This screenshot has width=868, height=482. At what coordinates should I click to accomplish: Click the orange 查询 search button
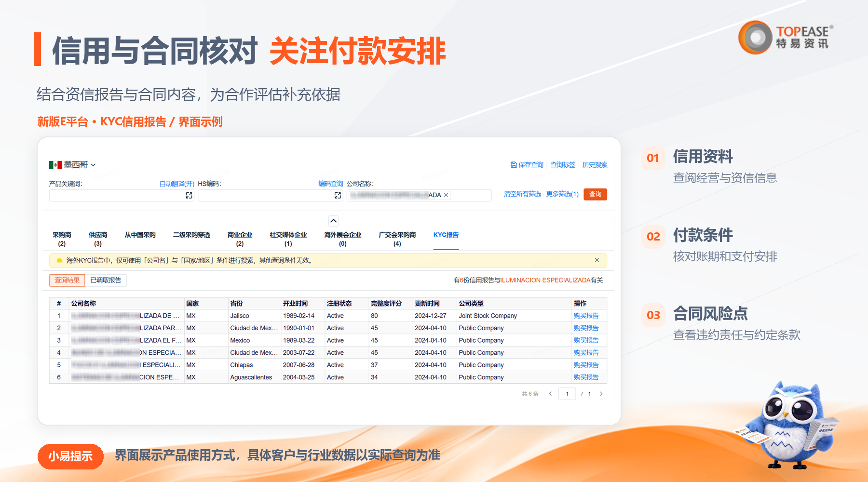click(595, 194)
